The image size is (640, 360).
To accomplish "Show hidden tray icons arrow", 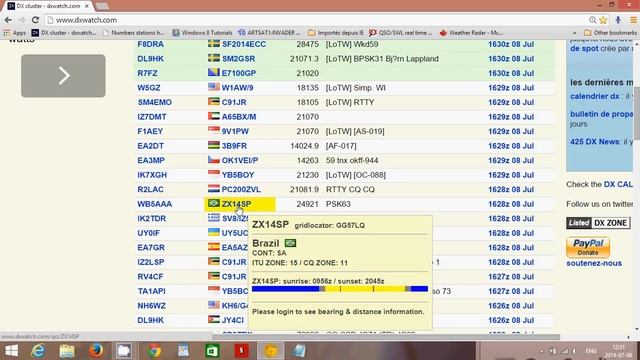I will tap(542, 351).
